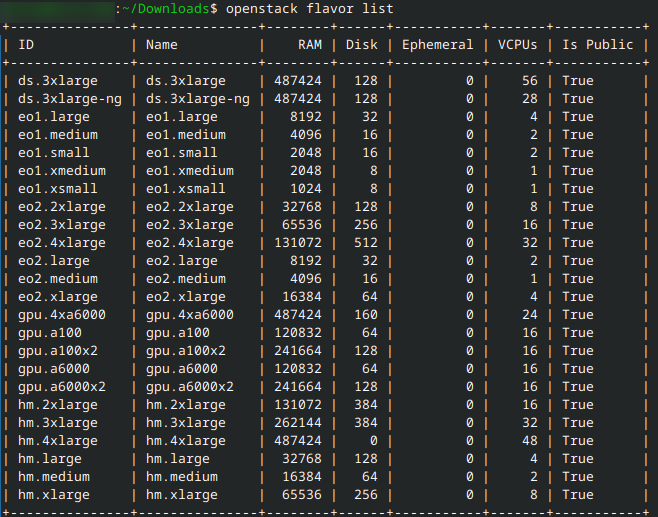
Task: Click Disk value 384 in hm.2xlarge row
Action: (x=366, y=405)
